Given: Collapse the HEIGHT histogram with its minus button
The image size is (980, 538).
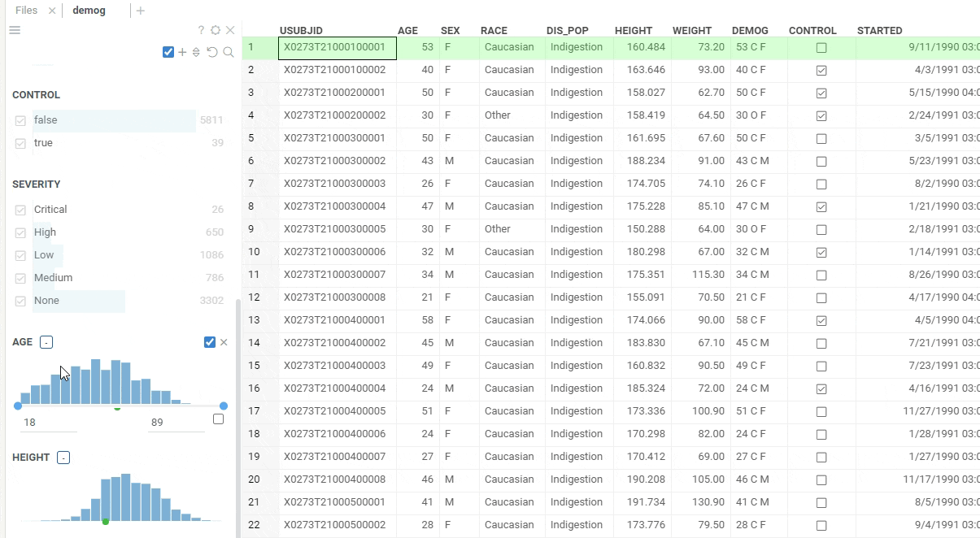Looking at the screenshot, I should point(63,457).
